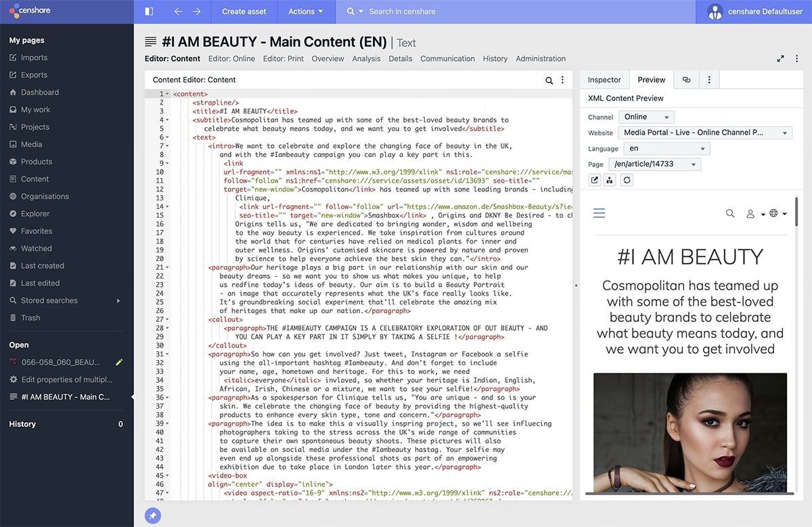Switch to Details tab
812x527 pixels.
point(401,59)
